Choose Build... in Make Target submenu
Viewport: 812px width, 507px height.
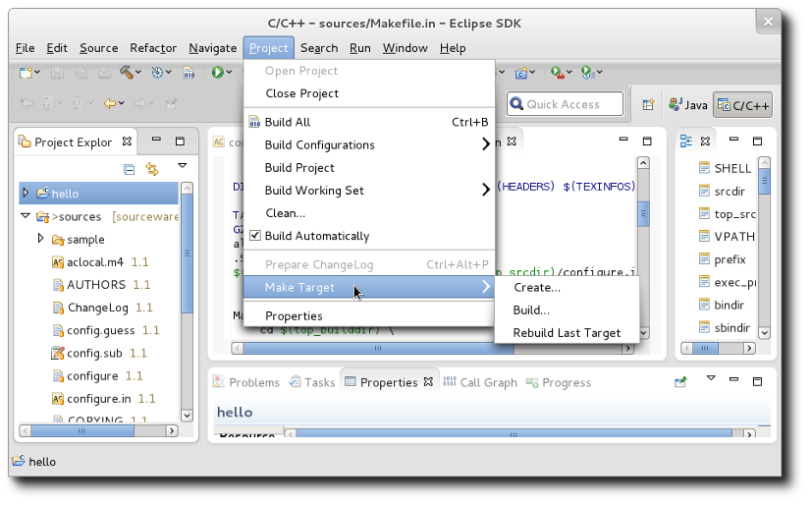[567, 310]
